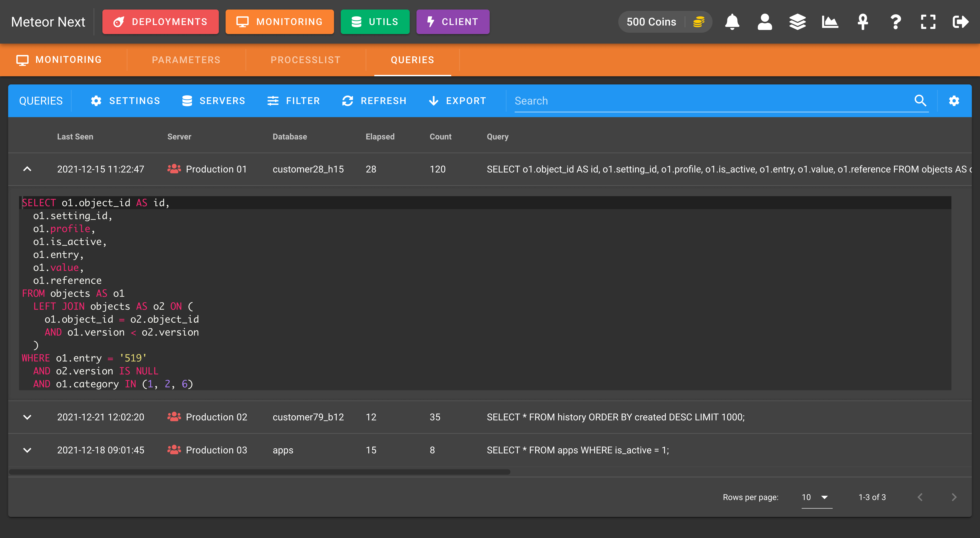Sort by the Database column header
The height and width of the screenshot is (538, 980).
(x=290, y=136)
